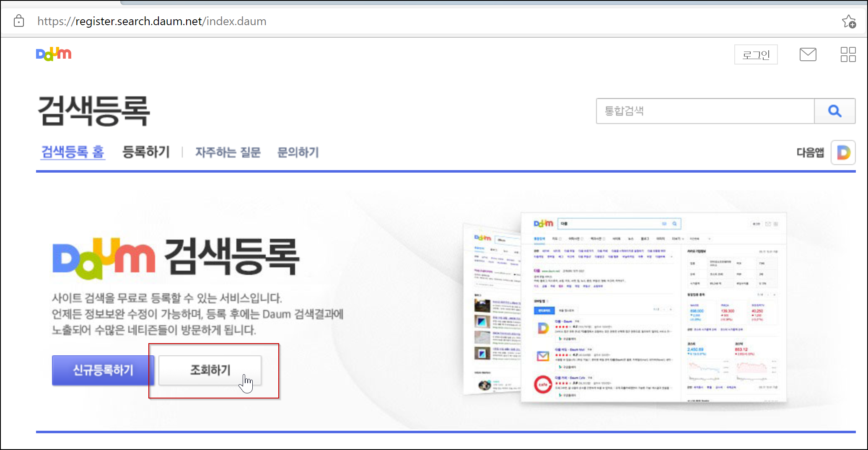This screenshot has width=868, height=450.
Task: Click the text '사이트 검색을 무료로 등록할 수 있는 서비스입니다.'
Action: coord(167,298)
